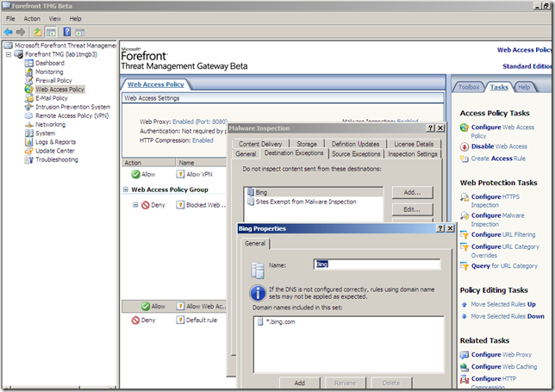
Task: Select Bing in destinations list
Action: [x=313, y=192]
